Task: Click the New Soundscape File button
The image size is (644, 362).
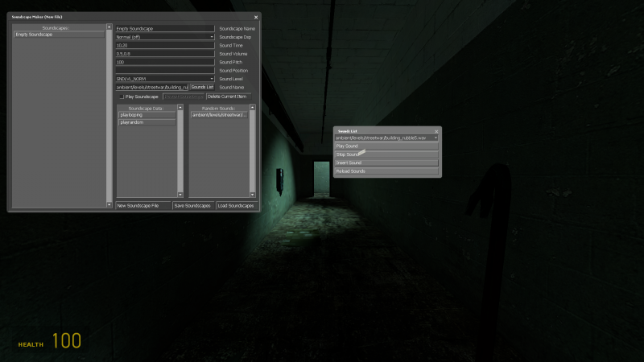Action: point(143,206)
